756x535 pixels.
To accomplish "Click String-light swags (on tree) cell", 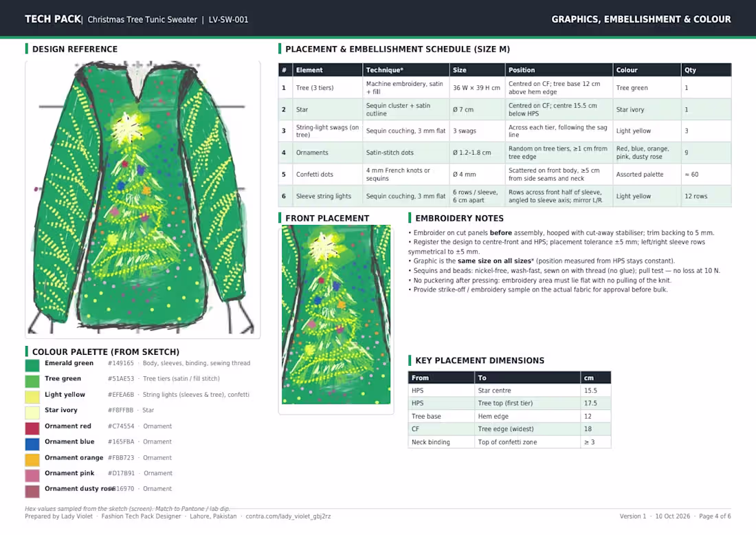I will [x=327, y=131].
